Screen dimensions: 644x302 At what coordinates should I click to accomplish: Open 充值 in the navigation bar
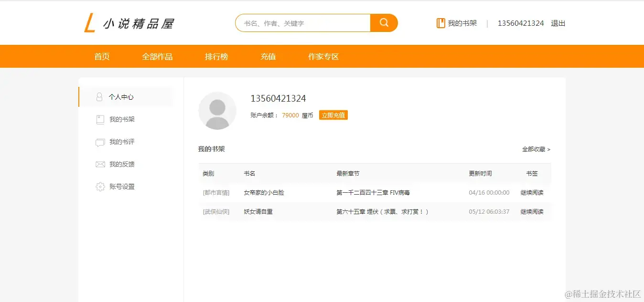(x=268, y=56)
